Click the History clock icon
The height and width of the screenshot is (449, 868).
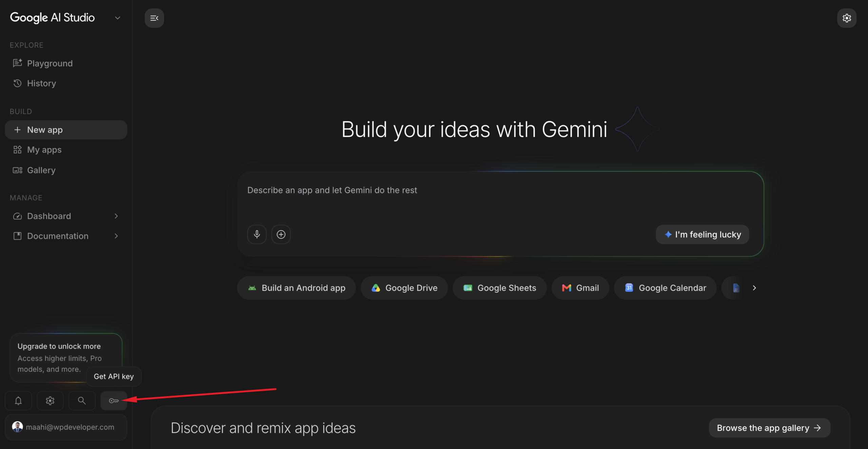(x=17, y=83)
